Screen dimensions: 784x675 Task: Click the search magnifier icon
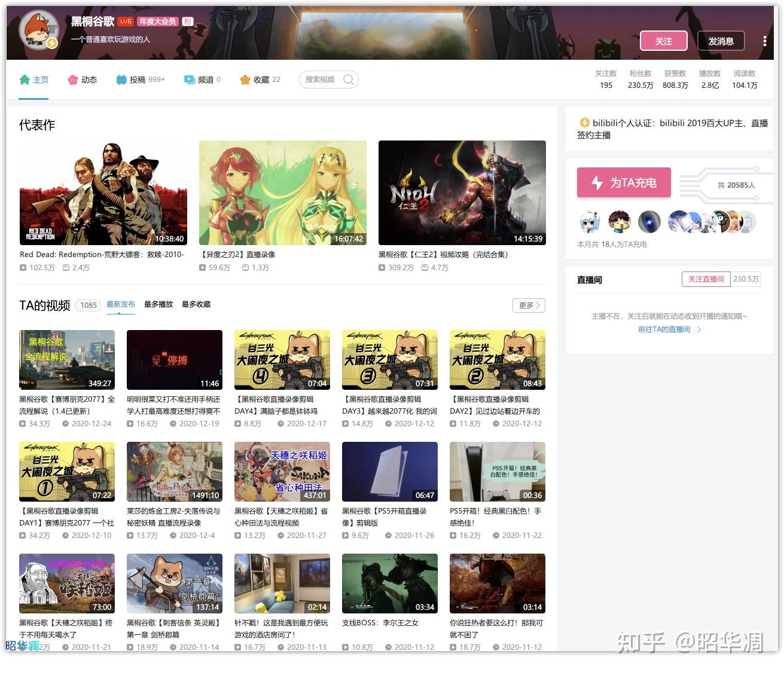349,80
